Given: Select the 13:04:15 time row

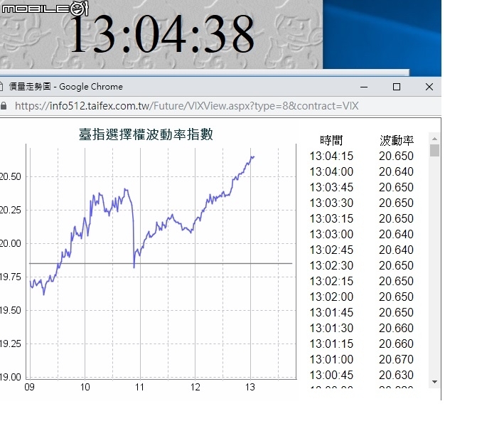Looking at the screenshot, I should click(x=362, y=156).
